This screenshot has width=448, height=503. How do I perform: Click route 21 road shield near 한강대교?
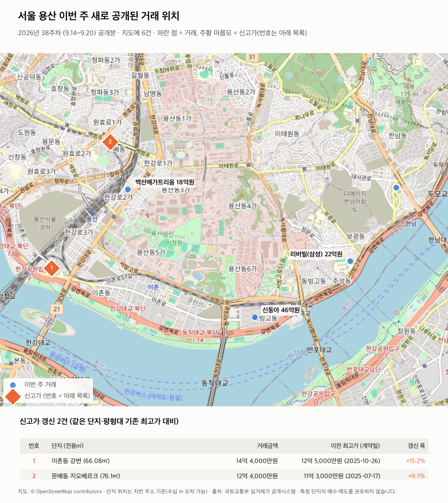tap(56, 309)
